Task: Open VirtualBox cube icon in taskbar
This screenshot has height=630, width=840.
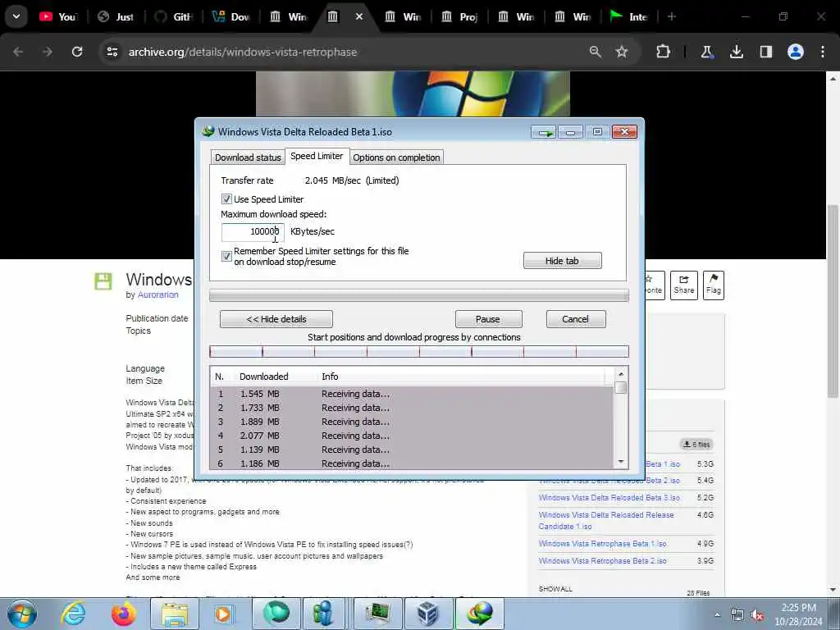Action: [428, 614]
